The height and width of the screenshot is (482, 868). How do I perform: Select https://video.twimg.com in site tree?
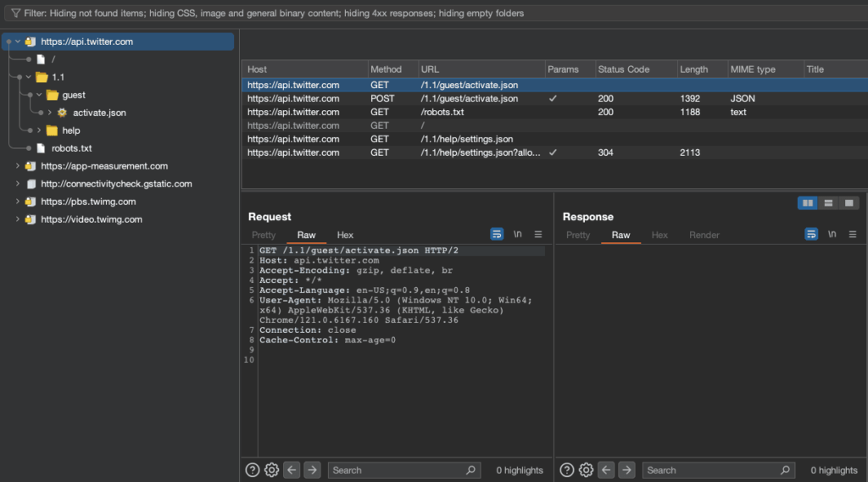click(92, 219)
